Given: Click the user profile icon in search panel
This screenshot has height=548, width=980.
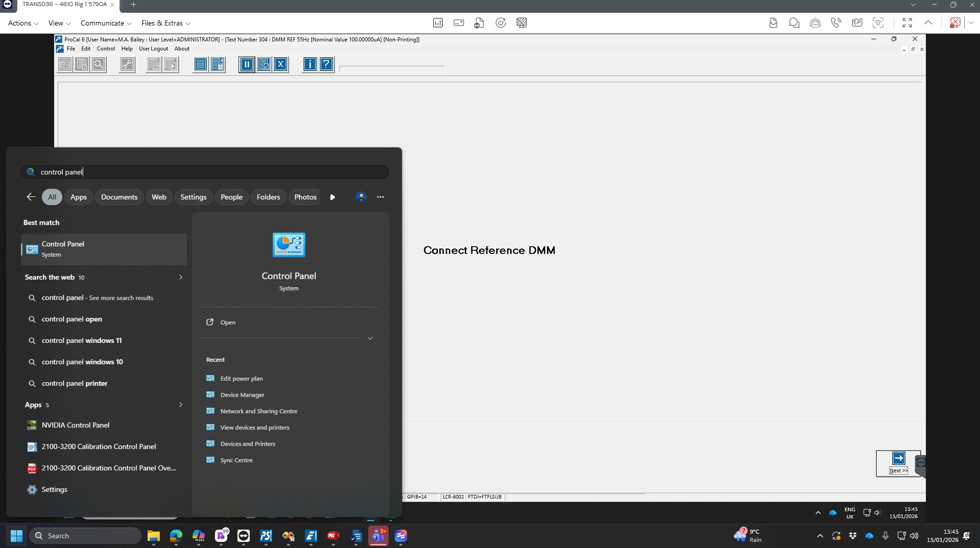Looking at the screenshot, I should [x=361, y=197].
